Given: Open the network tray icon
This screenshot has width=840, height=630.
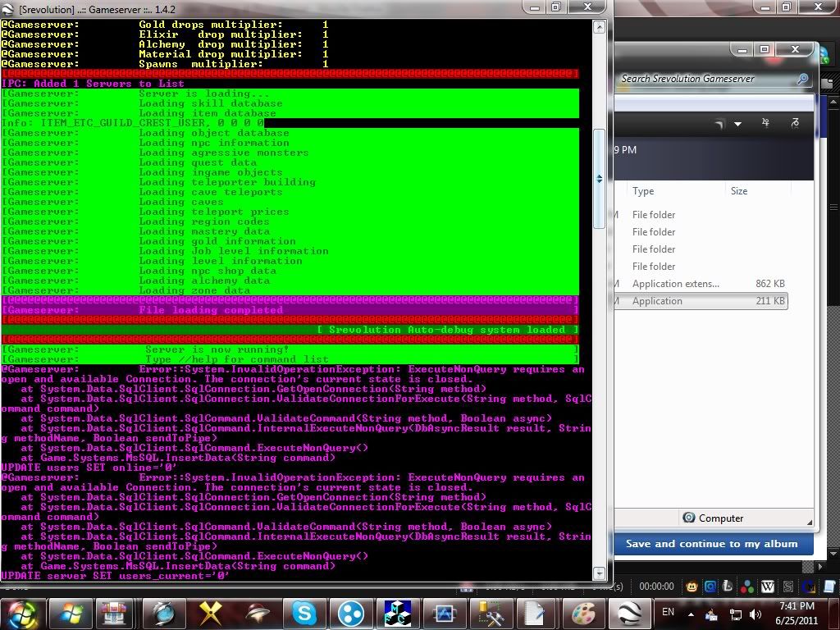Looking at the screenshot, I should (x=736, y=614).
